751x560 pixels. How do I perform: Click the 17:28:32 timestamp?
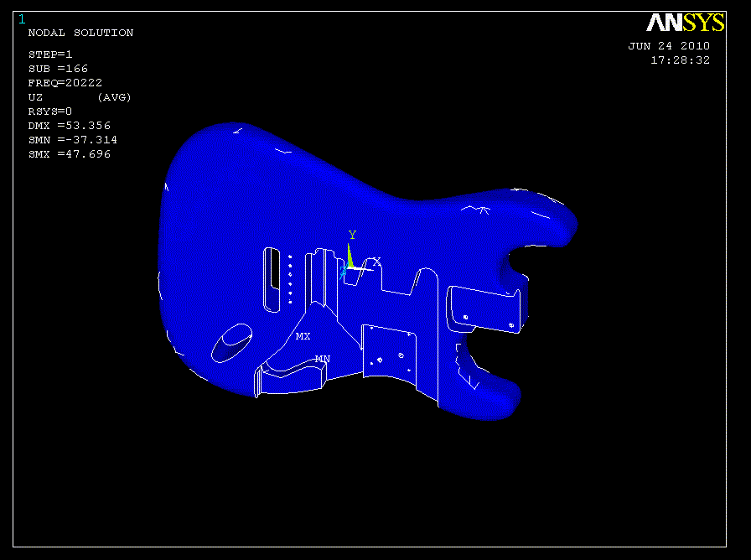point(680,60)
